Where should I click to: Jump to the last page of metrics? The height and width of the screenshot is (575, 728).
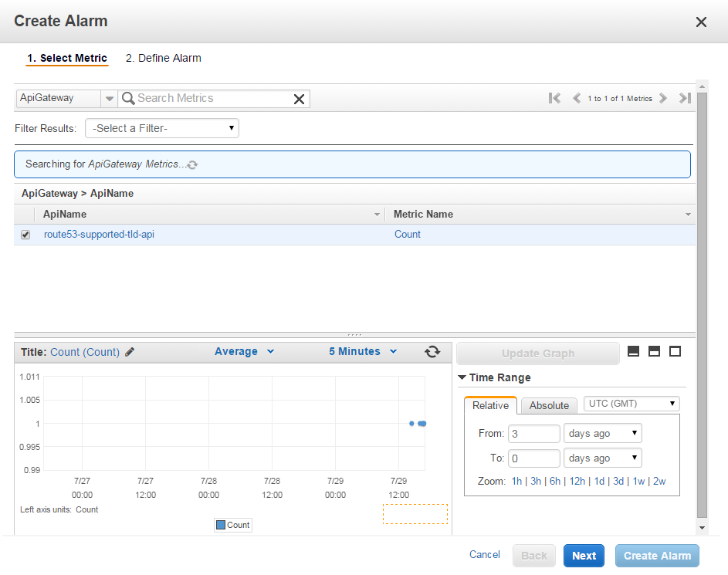(x=684, y=98)
